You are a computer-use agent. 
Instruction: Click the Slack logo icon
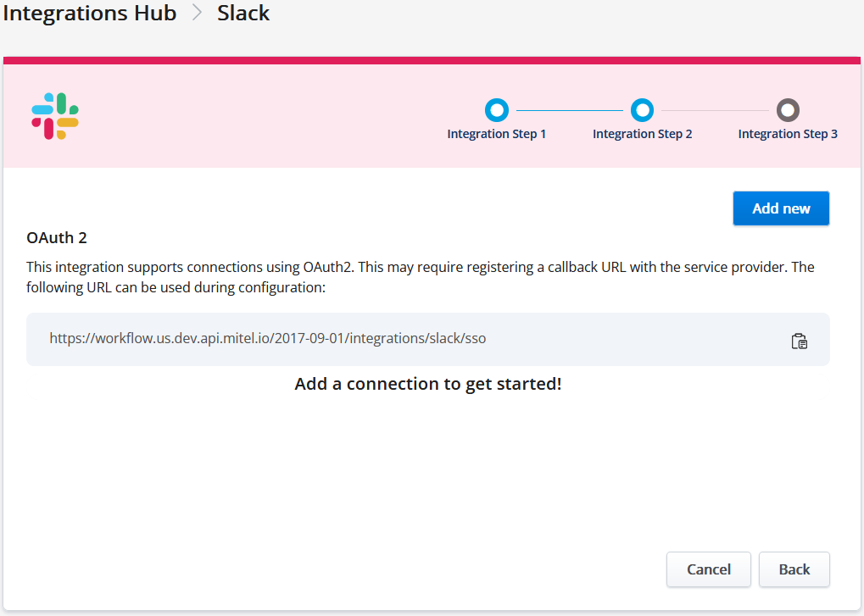point(53,116)
